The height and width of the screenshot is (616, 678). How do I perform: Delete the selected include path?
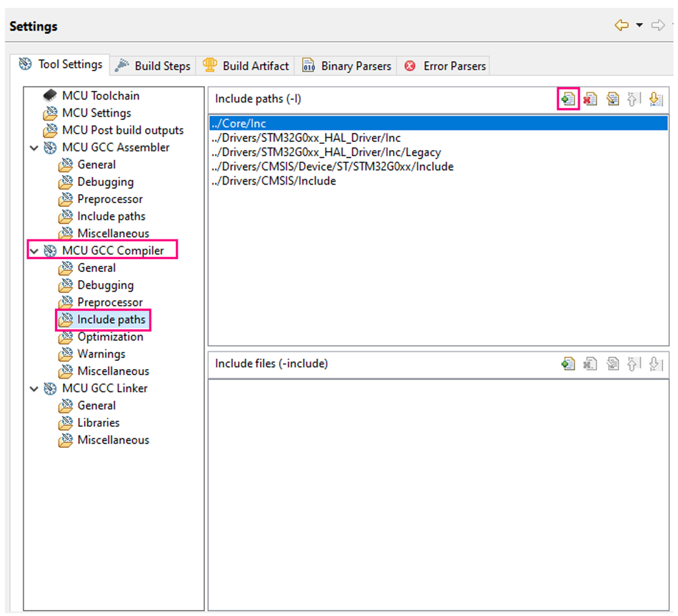590,99
